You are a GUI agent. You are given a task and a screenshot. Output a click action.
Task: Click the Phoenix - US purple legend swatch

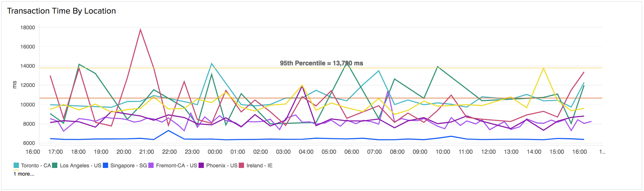point(201,166)
